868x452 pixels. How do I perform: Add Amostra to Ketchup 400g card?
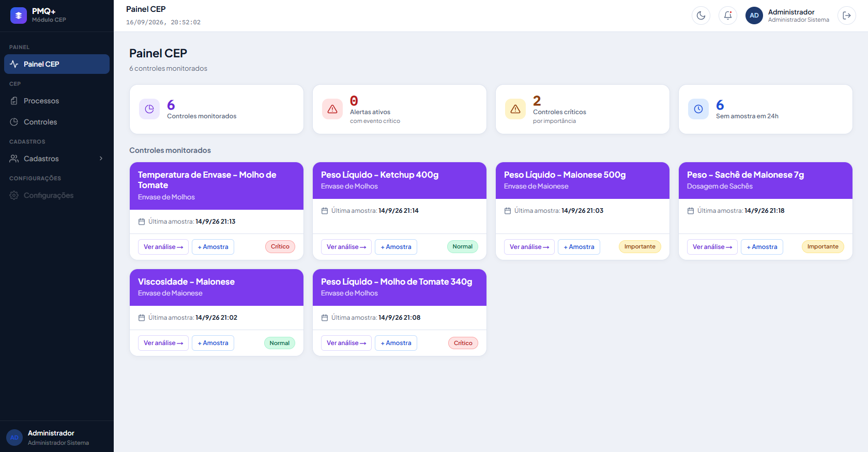click(396, 247)
